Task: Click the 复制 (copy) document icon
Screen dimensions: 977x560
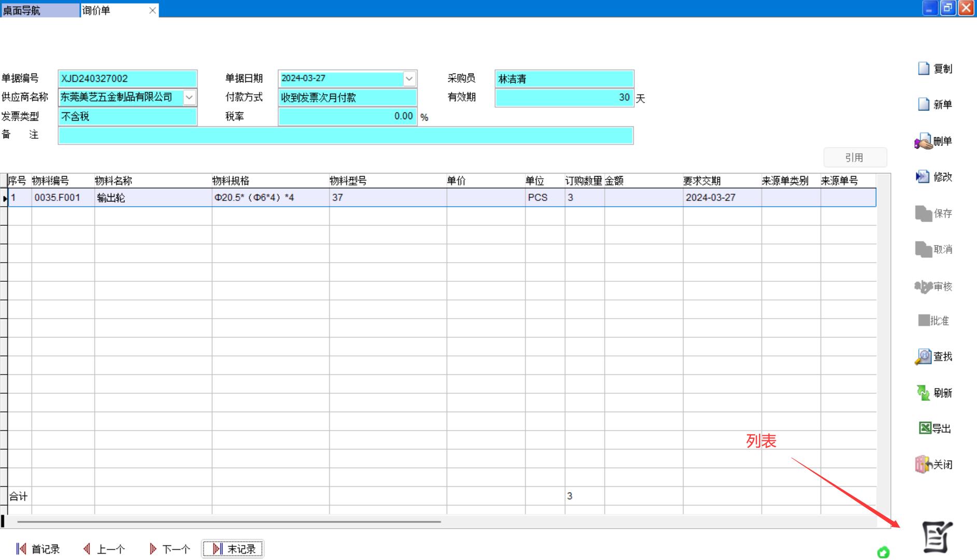Action: click(924, 69)
